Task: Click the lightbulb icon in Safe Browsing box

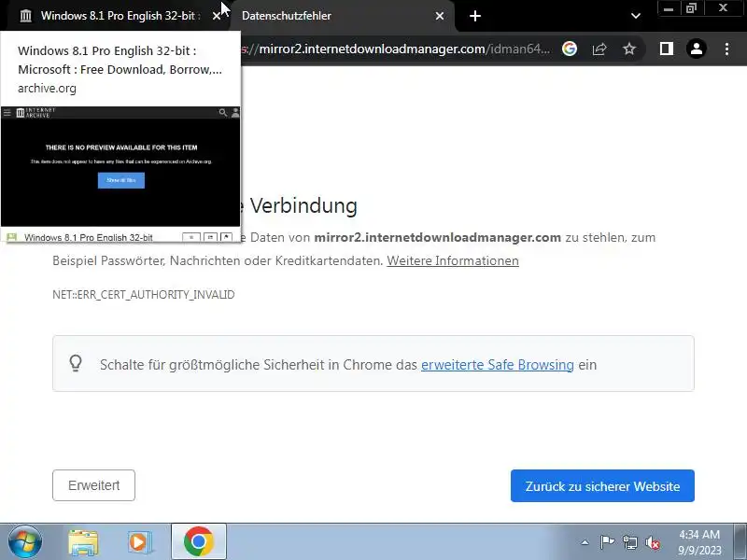Action: click(76, 363)
